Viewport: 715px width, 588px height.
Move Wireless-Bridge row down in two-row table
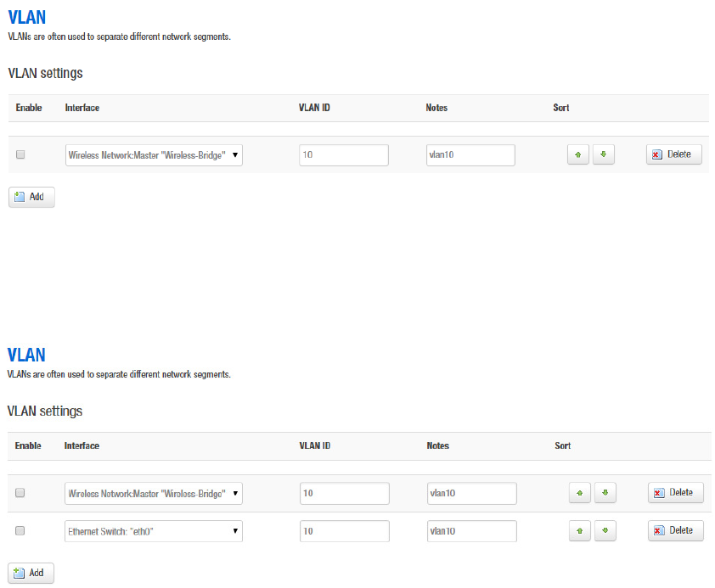tap(605, 493)
